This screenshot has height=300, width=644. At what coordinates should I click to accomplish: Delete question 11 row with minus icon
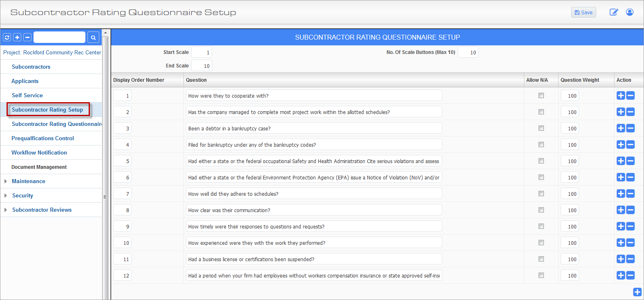[x=631, y=259]
